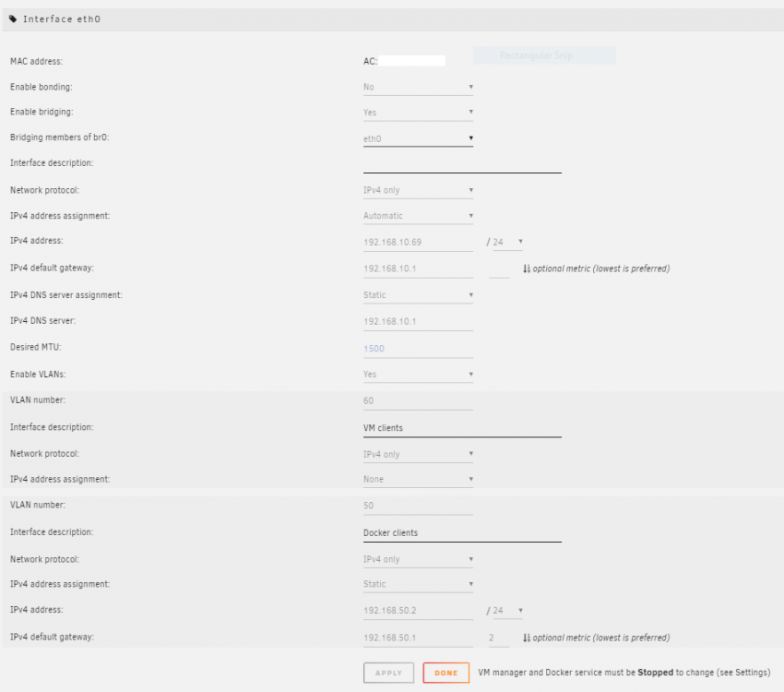Click the 'MAC address:' label
Image resolution: width=784 pixels, height=692 pixels.
pyautogui.click(x=37, y=62)
